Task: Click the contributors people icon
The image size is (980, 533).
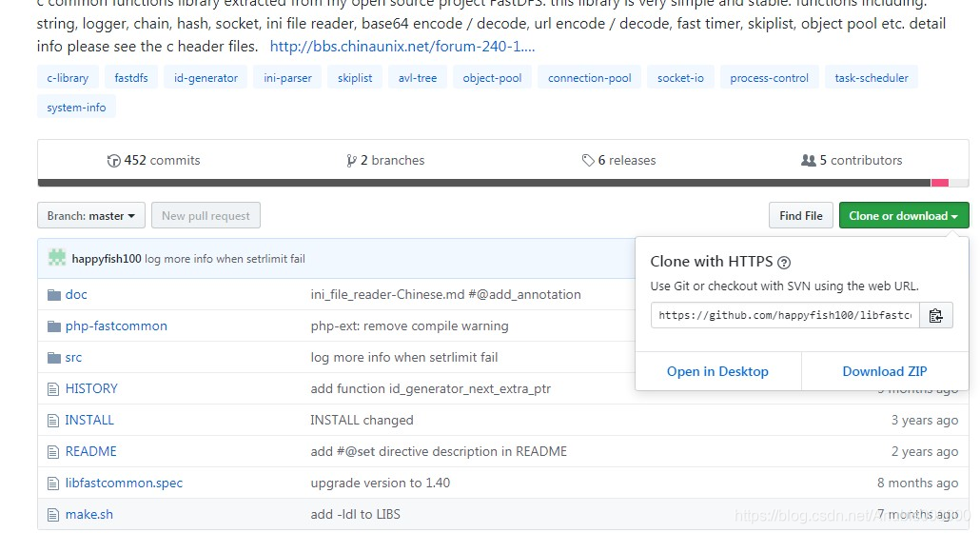Action: click(x=808, y=161)
